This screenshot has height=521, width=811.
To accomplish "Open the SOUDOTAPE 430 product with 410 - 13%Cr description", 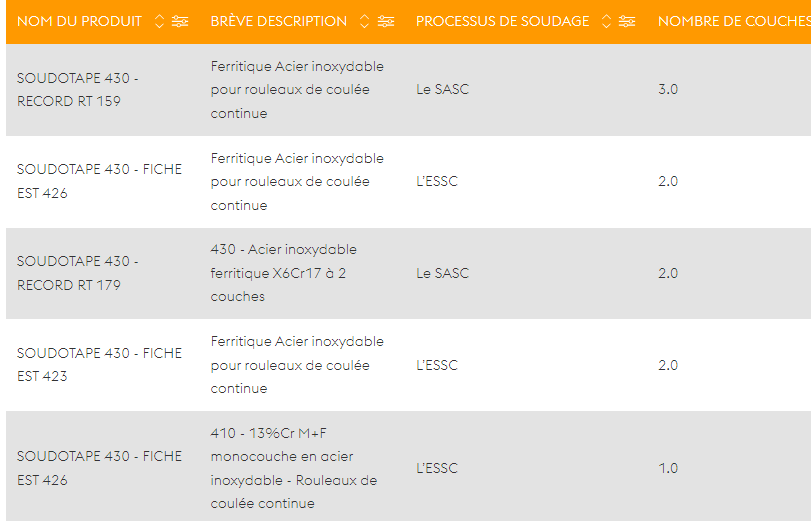I will click(x=99, y=468).
